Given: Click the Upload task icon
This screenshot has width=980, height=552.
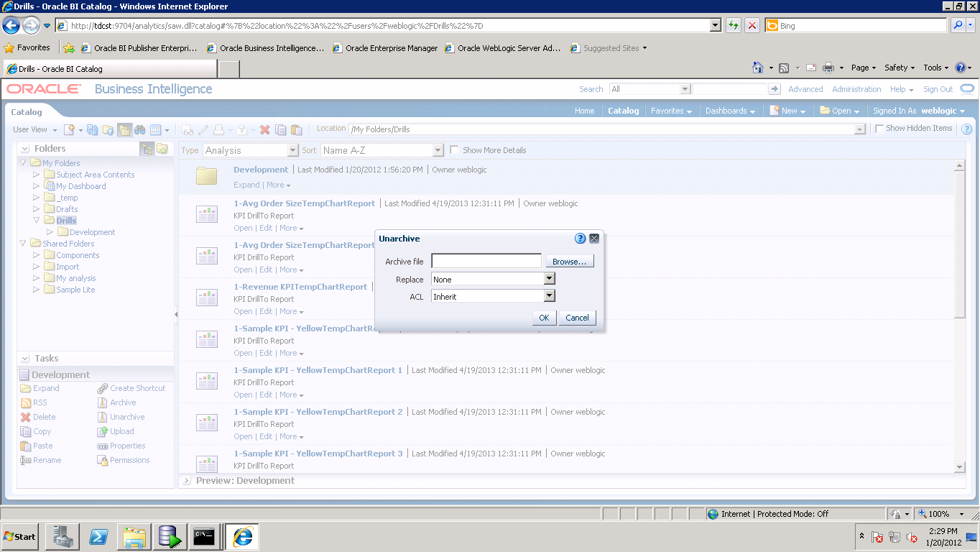Looking at the screenshot, I should 103,432.
